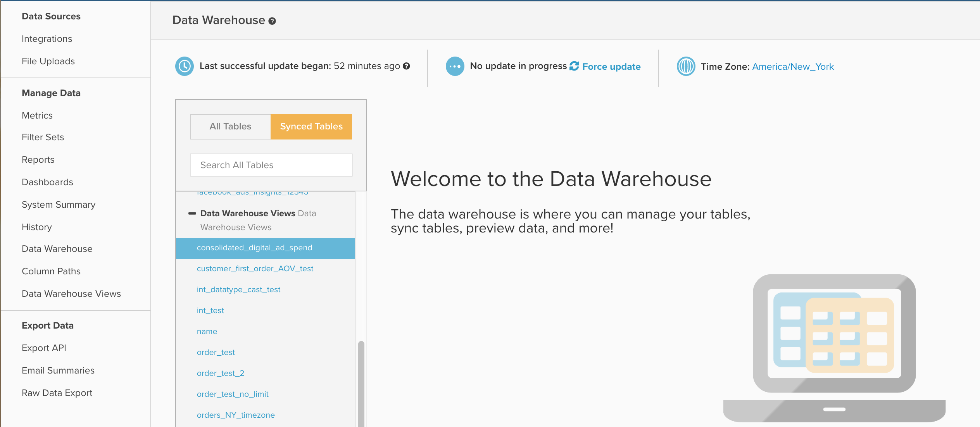Select consolidated_digital_ad_spend table

(x=254, y=248)
